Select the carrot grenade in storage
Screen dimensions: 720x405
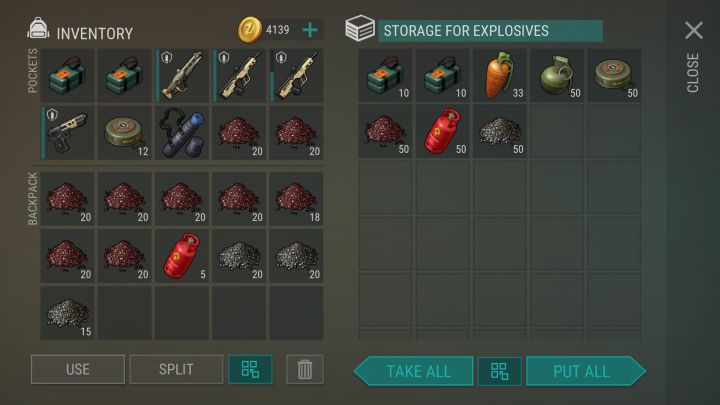(x=500, y=75)
